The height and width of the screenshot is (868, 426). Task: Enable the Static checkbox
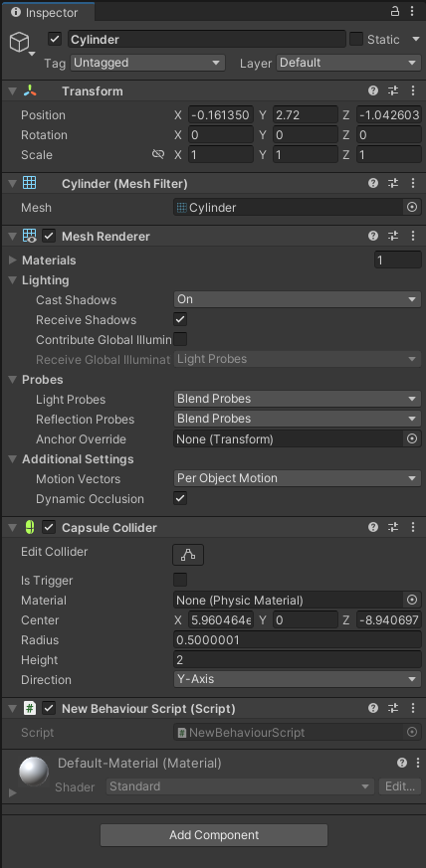pos(356,40)
